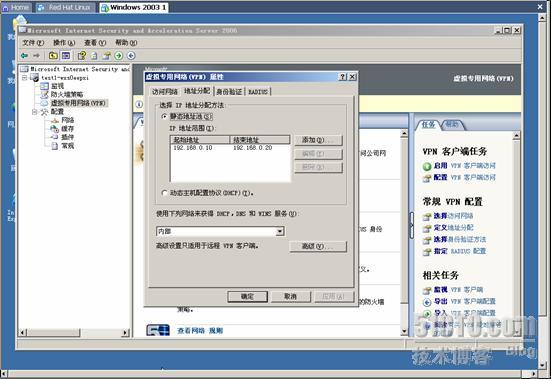Click the 缓存 node icon in tree
This screenshot has height=379, width=551.
(54, 129)
